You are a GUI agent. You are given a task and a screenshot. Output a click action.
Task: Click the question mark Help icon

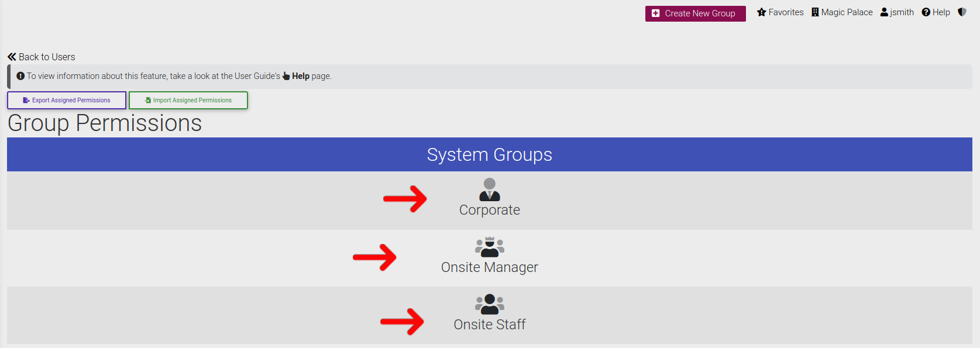tap(926, 12)
